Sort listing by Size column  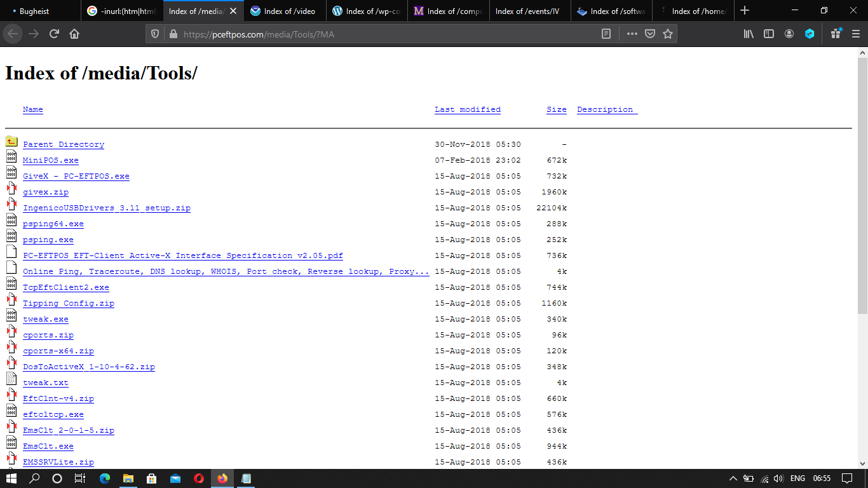[557, 109]
